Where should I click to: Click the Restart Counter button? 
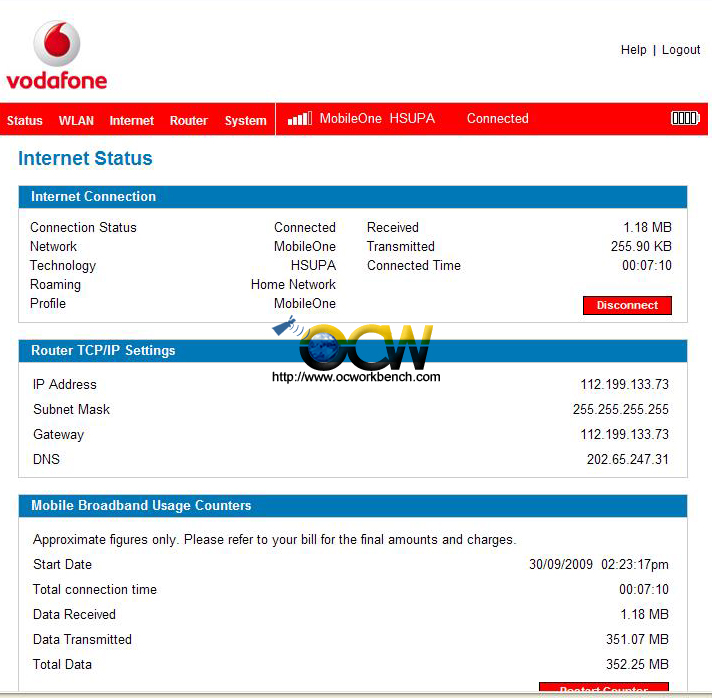604,688
